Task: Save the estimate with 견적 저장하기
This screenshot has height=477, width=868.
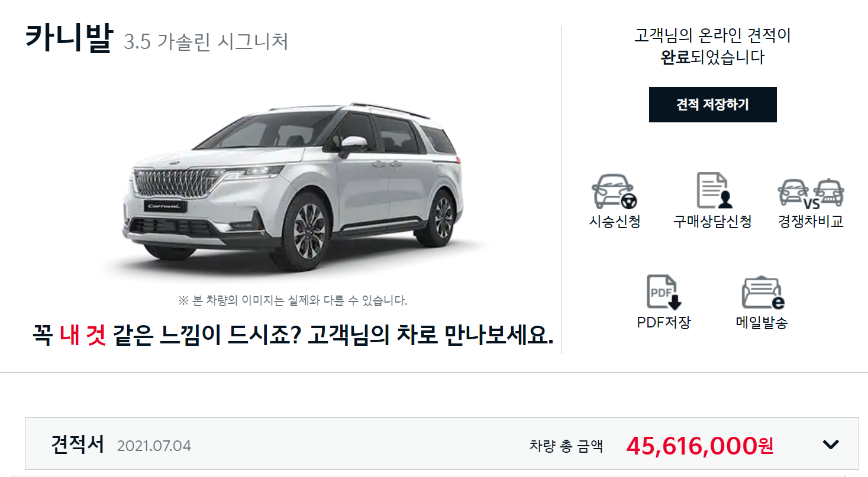Action: point(712,105)
